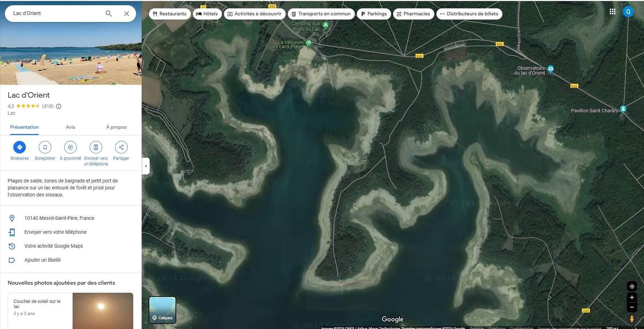Open the sunset photo thumbnail
This screenshot has height=329, width=644.
tap(103, 311)
